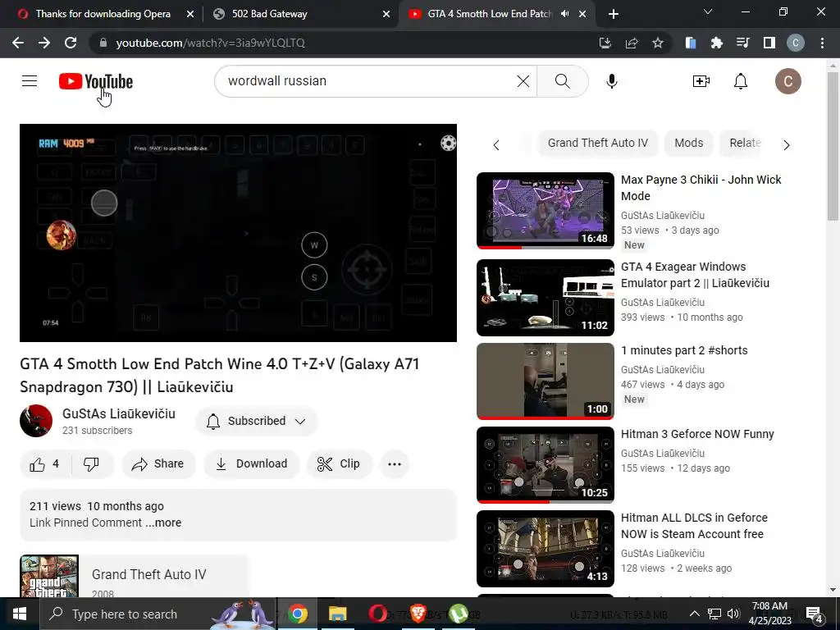Open channel avatar below the video title
The image size is (840, 630).
tap(36, 421)
